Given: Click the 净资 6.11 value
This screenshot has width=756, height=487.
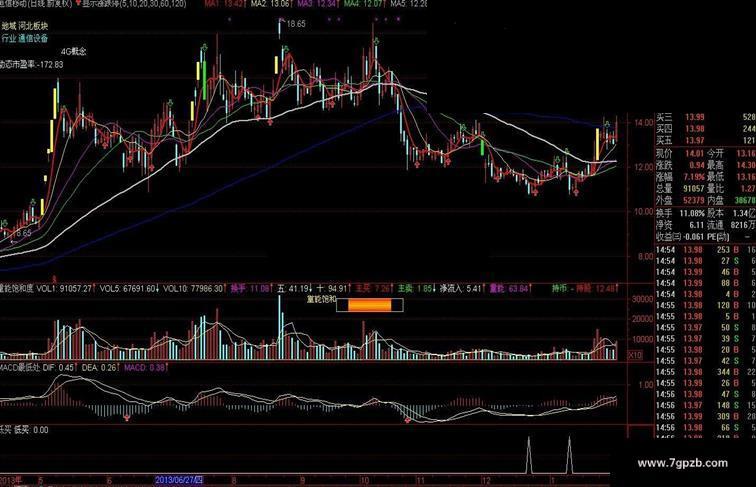Looking at the screenshot, I should tap(680, 225).
